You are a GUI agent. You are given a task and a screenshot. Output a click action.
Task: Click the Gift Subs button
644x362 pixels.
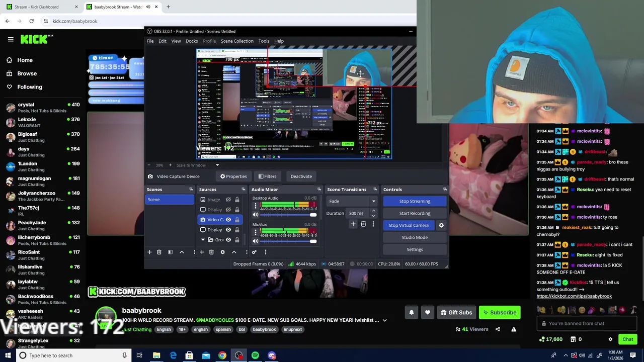tap(456, 313)
